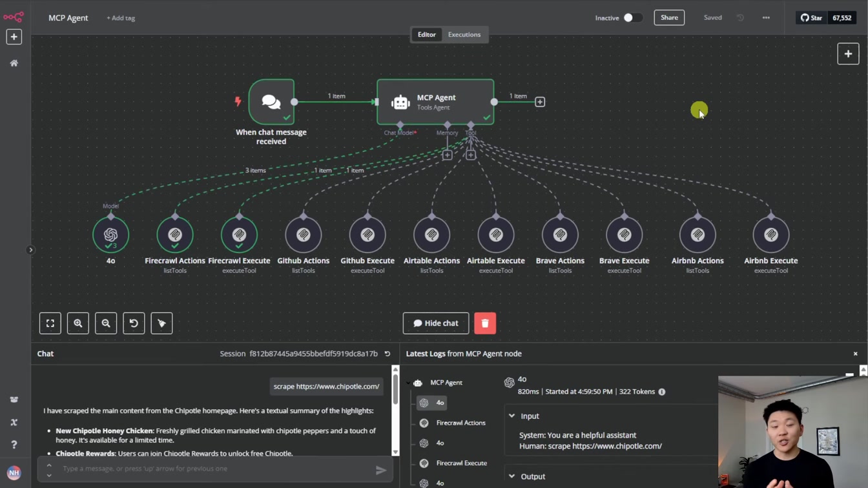Viewport: 868px width, 488px height.
Task: Open the help question mark icon
Action: point(14,445)
